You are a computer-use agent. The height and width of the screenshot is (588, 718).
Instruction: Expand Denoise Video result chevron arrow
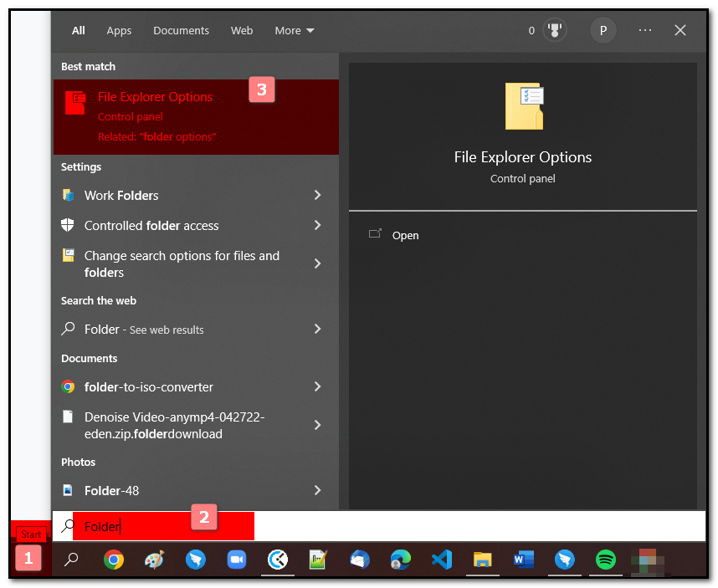click(x=318, y=425)
